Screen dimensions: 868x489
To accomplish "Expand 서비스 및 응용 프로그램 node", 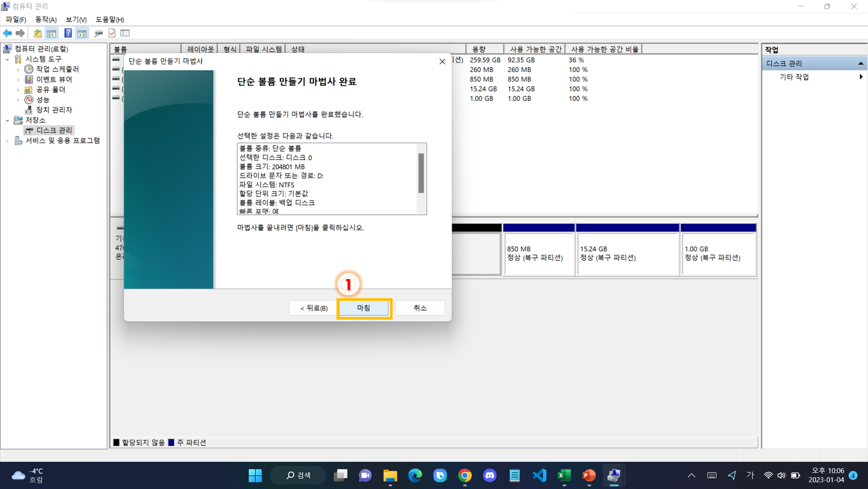I will [7, 141].
